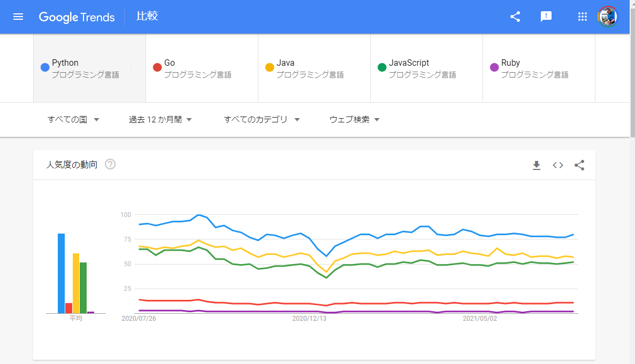Click the blue Python color dot
This screenshot has width=635, height=364.
click(x=45, y=67)
